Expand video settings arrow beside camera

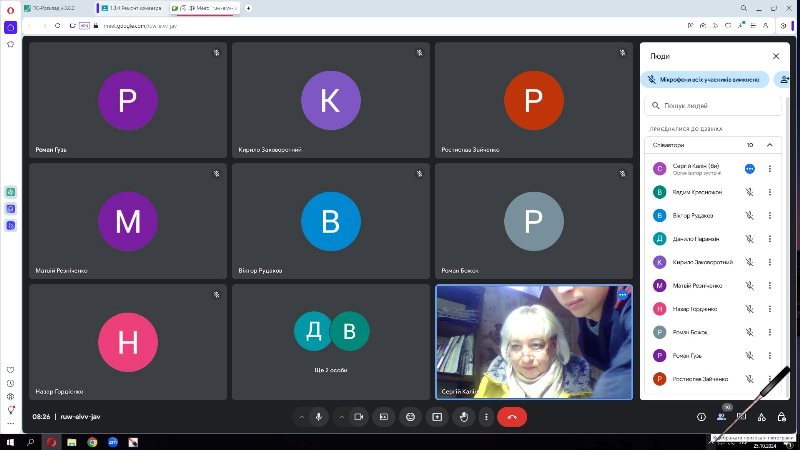tap(340, 416)
